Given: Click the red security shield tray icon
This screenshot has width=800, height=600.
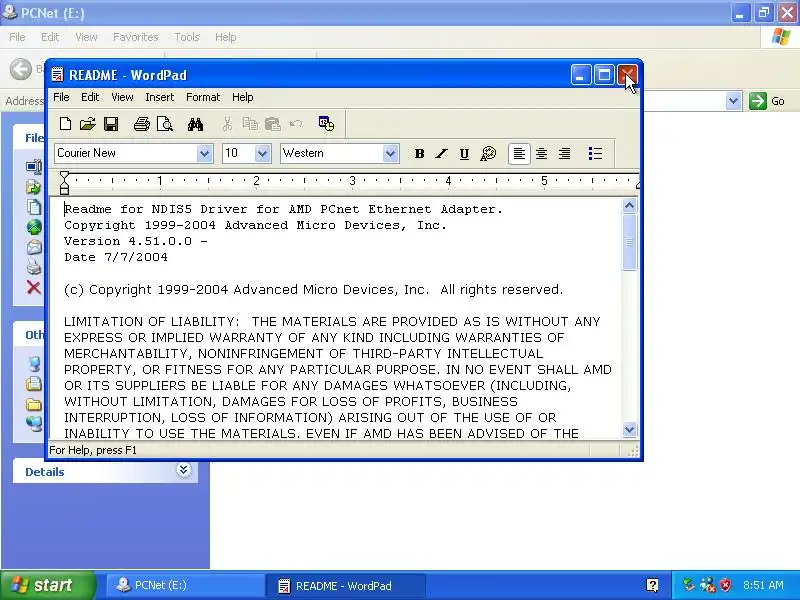Looking at the screenshot, I should 725,585.
